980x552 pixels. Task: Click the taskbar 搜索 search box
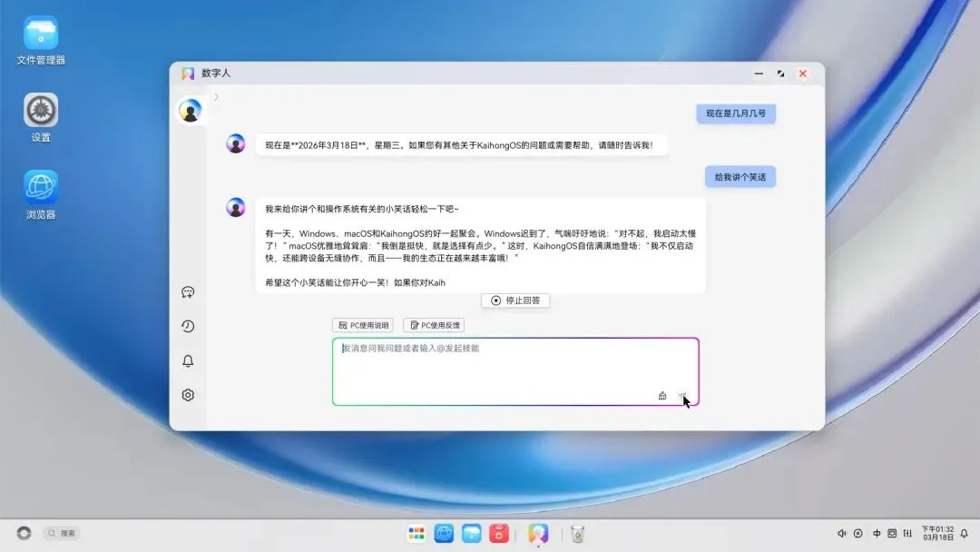pos(62,533)
